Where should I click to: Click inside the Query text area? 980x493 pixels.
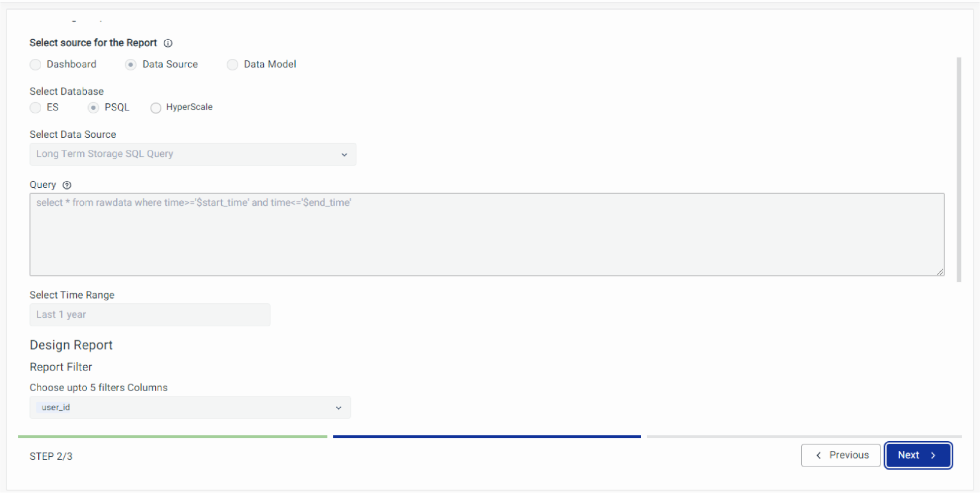pyautogui.click(x=486, y=234)
